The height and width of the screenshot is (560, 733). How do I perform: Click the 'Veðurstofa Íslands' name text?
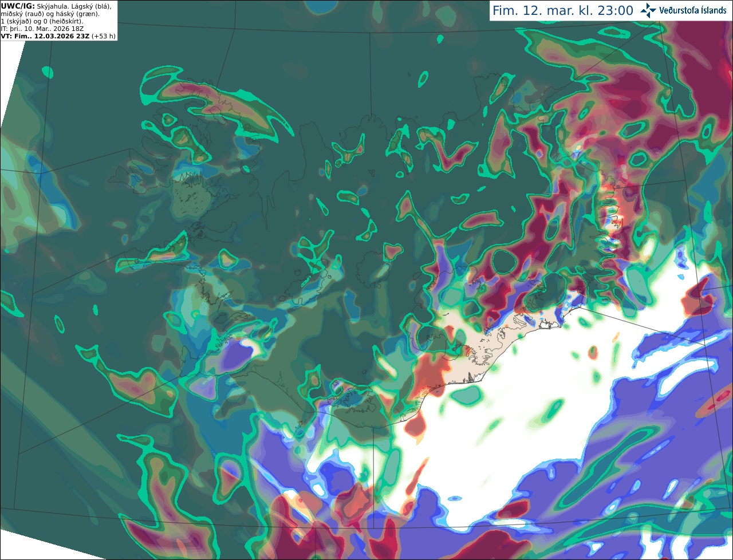pos(693,10)
